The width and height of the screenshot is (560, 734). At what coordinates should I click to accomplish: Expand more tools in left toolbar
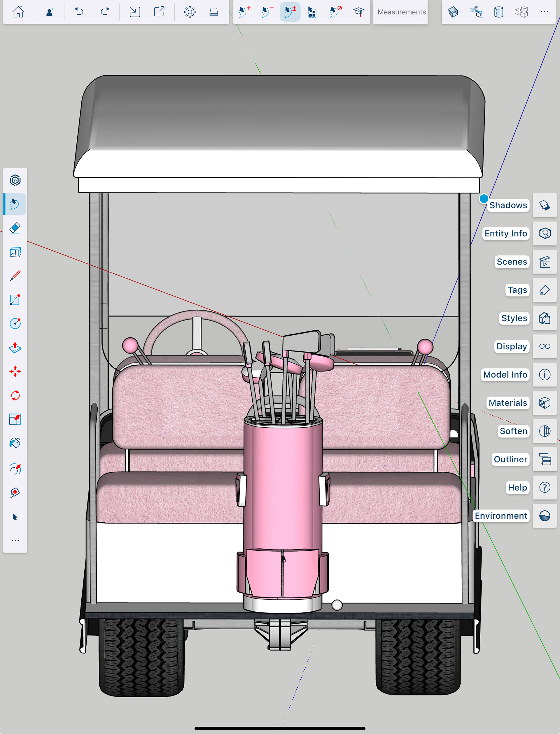15,540
